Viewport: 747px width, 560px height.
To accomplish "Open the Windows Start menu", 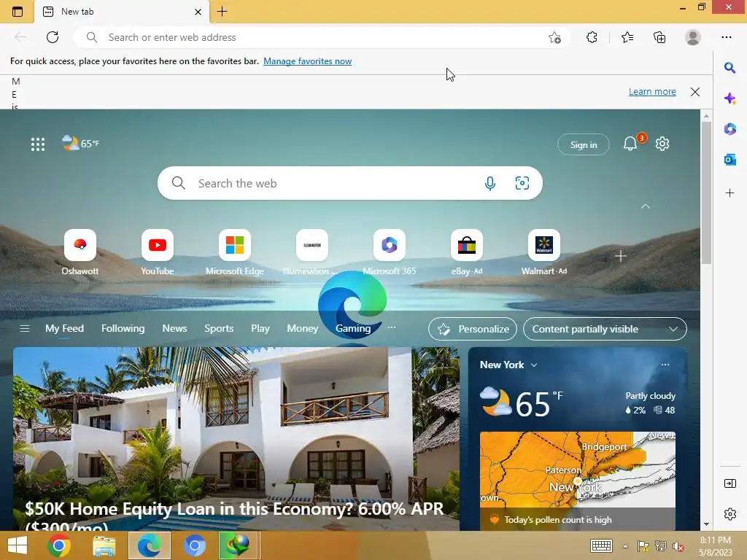I will click(x=18, y=545).
